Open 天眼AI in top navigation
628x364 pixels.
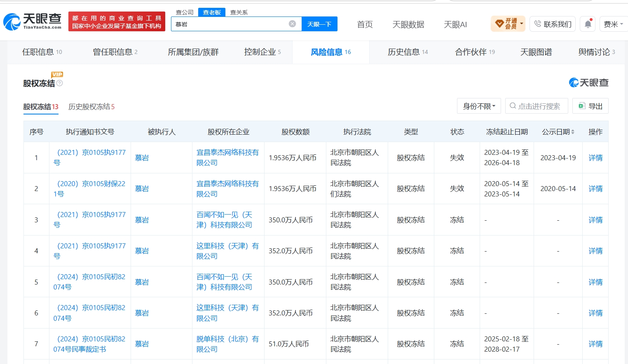[x=455, y=24]
